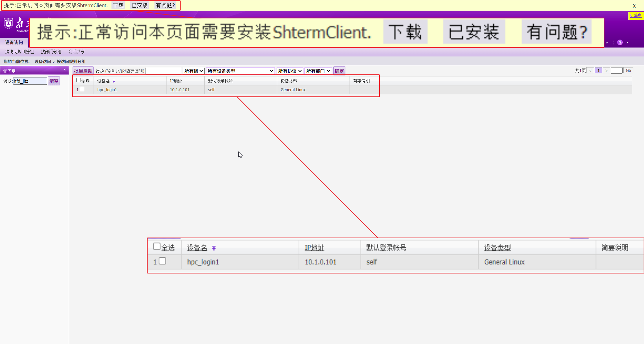This screenshot has width=644, height=344.
Task: Click the Go pagination button
Action: tap(629, 71)
